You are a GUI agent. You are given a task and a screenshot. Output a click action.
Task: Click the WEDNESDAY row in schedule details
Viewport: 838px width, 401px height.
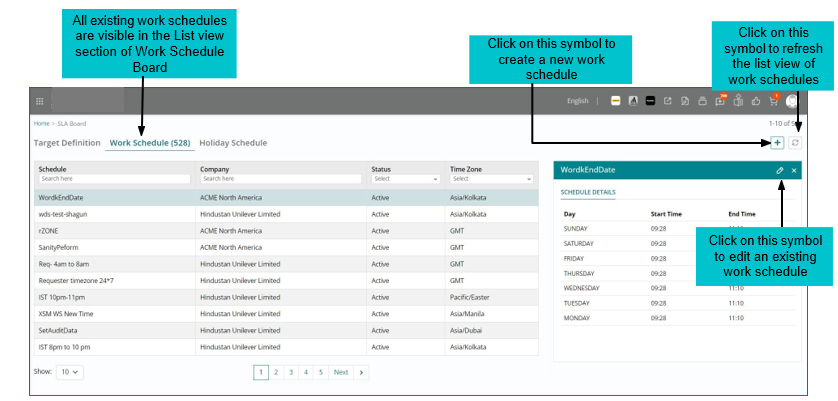(677, 288)
